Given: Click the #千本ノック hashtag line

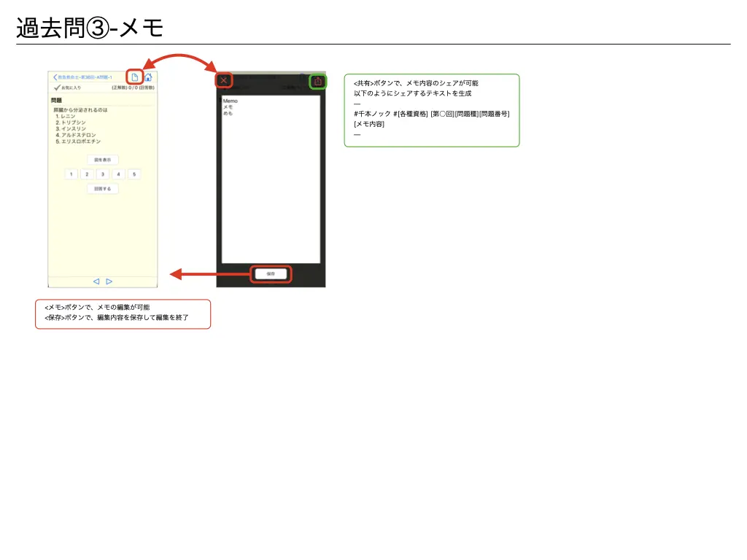Looking at the screenshot, I should point(432,114).
